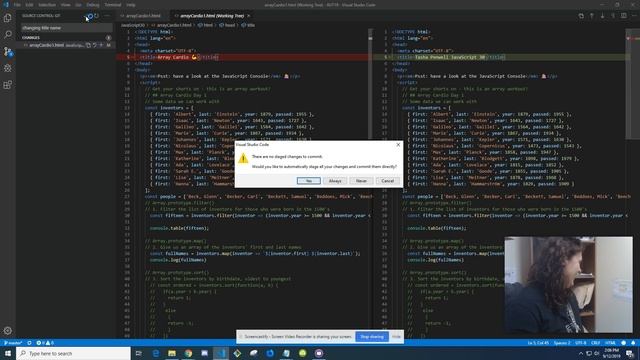This screenshot has height=360, width=640.
Task: Stage changes plus icon on arrayCardio1.html
Action: pos(101,45)
